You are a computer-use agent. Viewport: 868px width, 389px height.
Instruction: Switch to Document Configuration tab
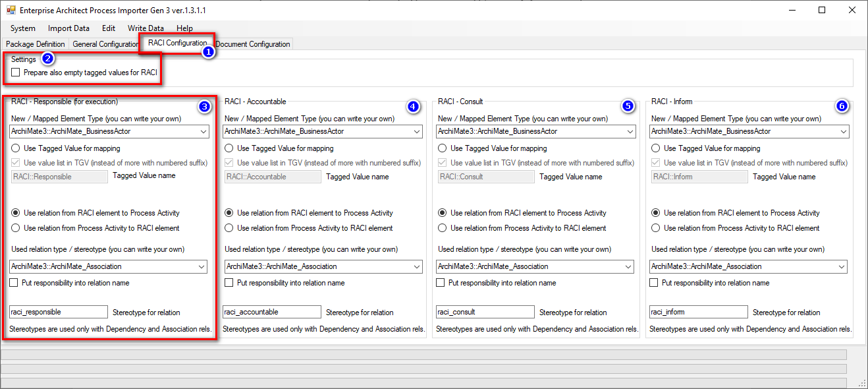click(x=253, y=44)
